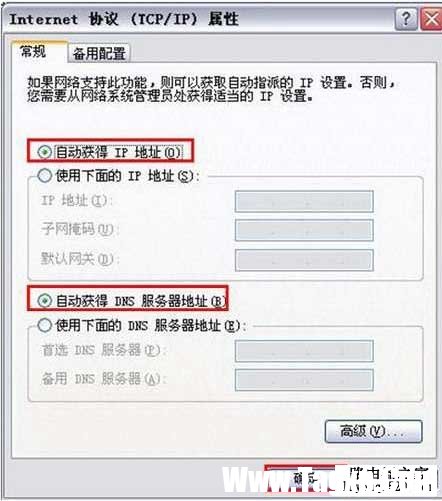This screenshot has width=442, height=501.
Task: Switch to the 常规 tab
Action: 39,52
